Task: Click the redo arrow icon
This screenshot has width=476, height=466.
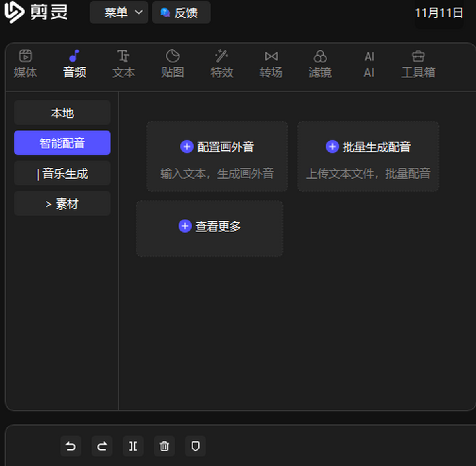Action: pyautogui.click(x=102, y=446)
